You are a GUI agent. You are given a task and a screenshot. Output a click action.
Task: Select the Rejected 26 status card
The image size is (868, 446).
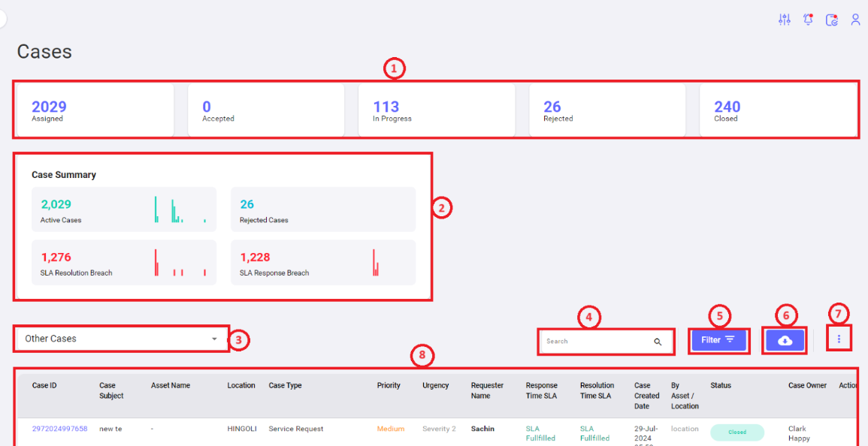click(606, 110)
